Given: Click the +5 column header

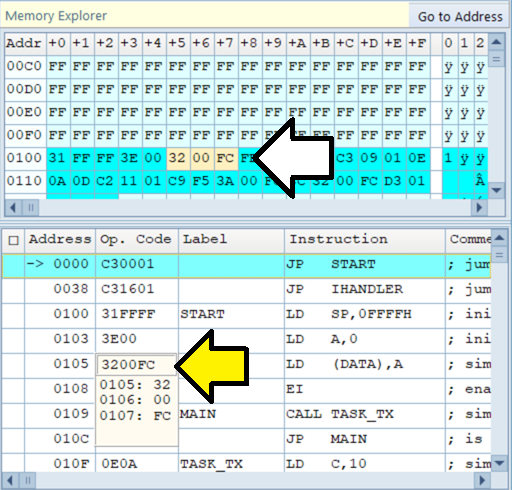Looking at the screenshot, I should click(178, 43).
